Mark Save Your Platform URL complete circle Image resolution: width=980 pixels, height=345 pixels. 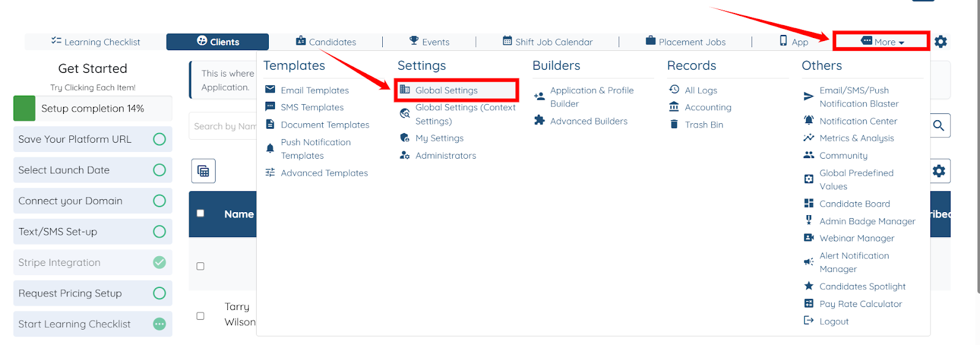pos(159,139)
